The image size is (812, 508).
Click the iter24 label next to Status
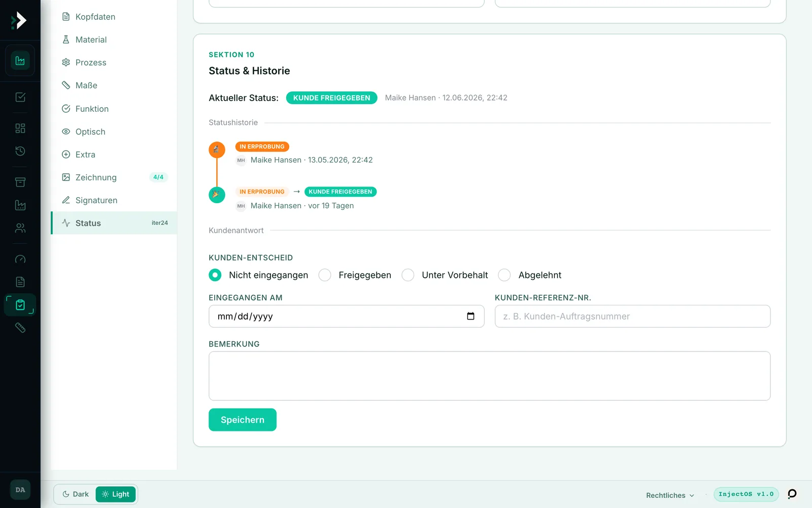160,223
